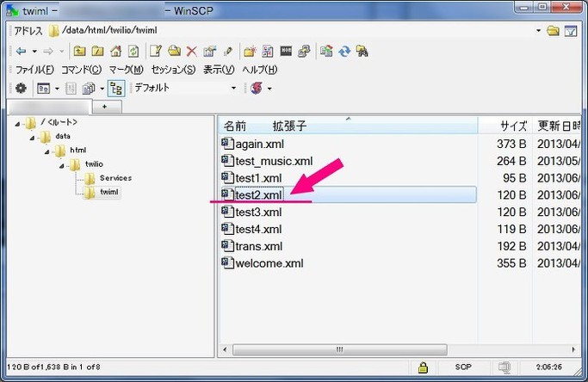This screenshot has width=588, height=382.
Task: Sort by 更新日時 column header
Action: pos(559,126)
